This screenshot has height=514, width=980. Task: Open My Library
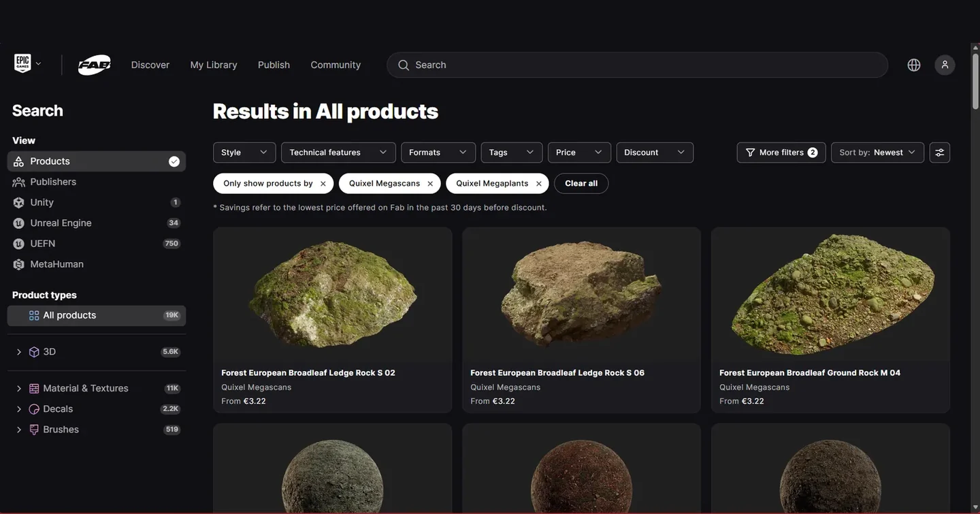point(214,65)
